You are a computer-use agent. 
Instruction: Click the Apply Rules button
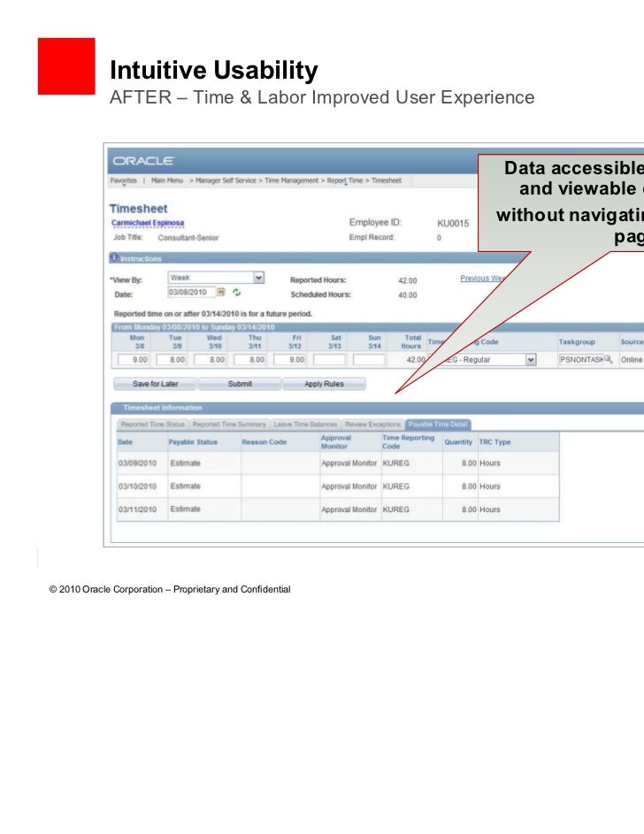[x=324, y=384]
